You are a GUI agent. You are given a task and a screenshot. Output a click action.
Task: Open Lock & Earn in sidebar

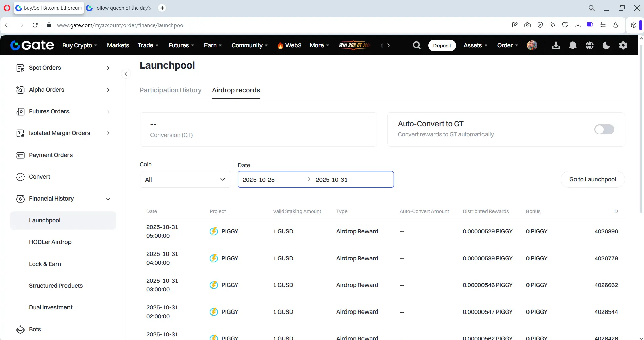tap(45, 264)
